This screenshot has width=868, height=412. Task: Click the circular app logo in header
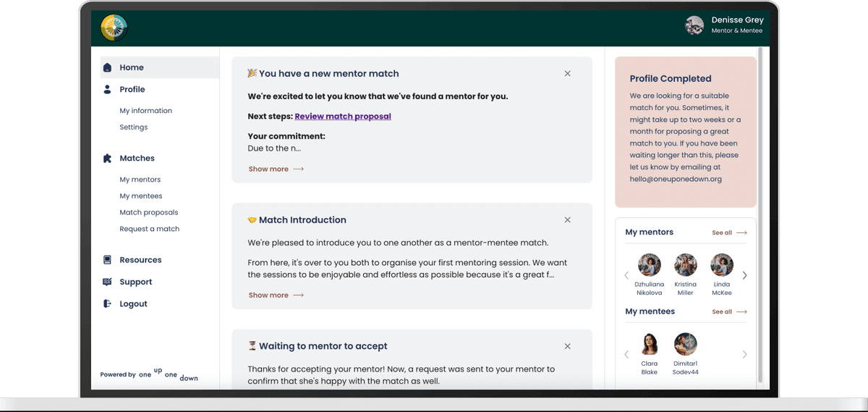pos(114,28)
